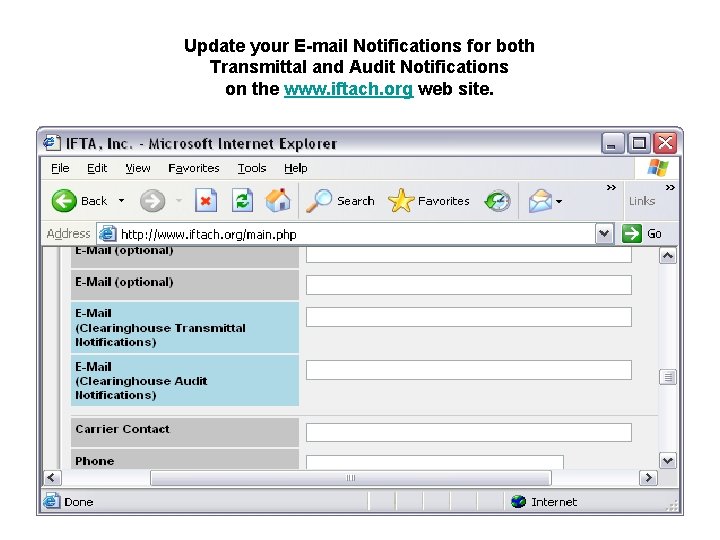This screenshot has height=540, width=720.
Task: Click vertical scrollbar down arrow
Action: pos(668,461)
